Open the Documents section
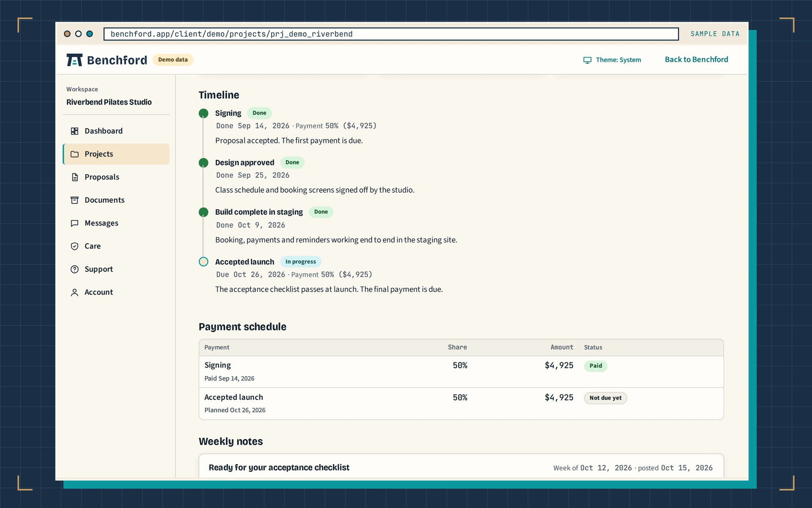Screen dimensions: 812x508 coord(116,200)
